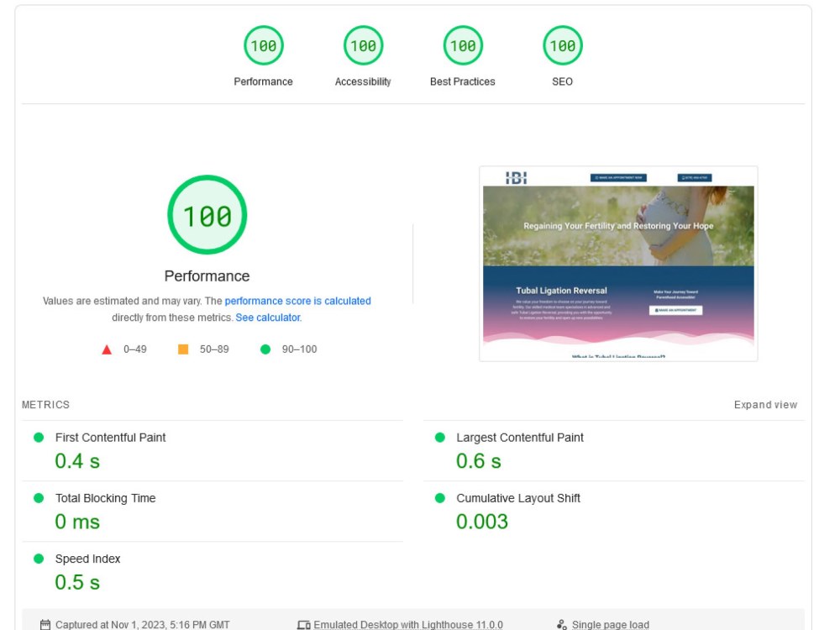Click the Best Practices label under the gauge
Image resolution: width=840 pixels, height=630 pixels.
[463, 82]
